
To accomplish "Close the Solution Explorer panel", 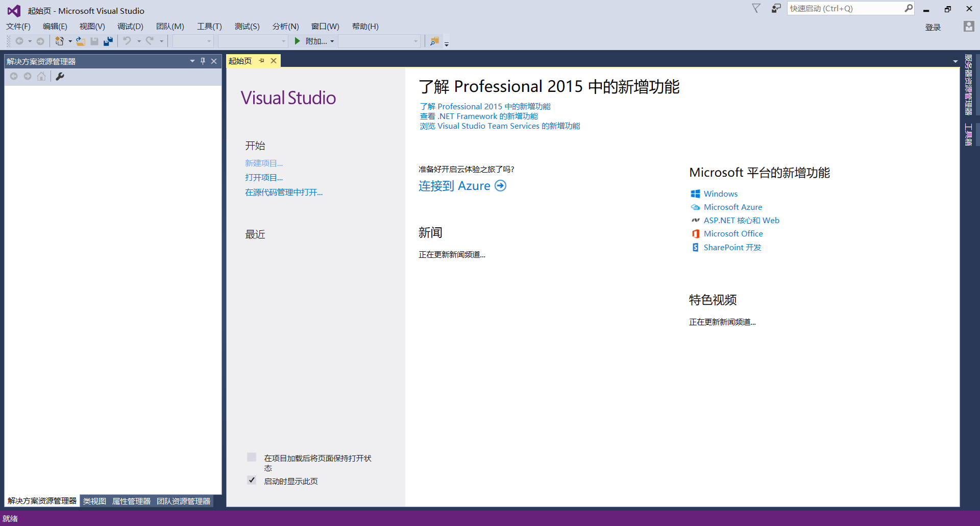I will pos(214,61).
